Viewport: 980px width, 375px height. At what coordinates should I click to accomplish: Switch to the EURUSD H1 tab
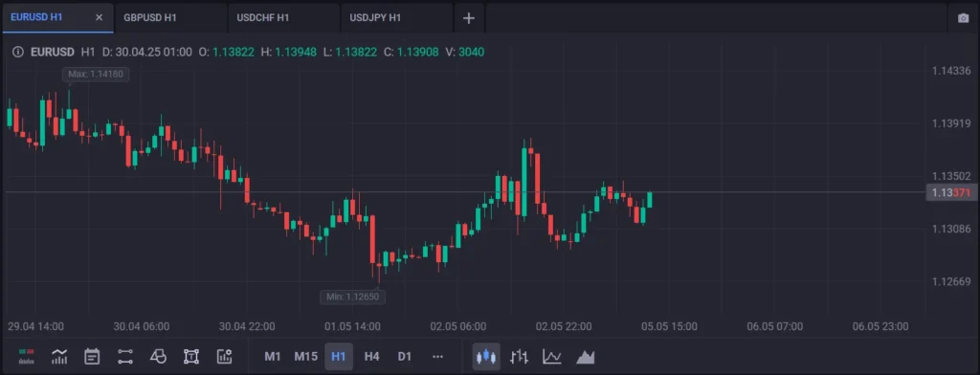[57, 17]
